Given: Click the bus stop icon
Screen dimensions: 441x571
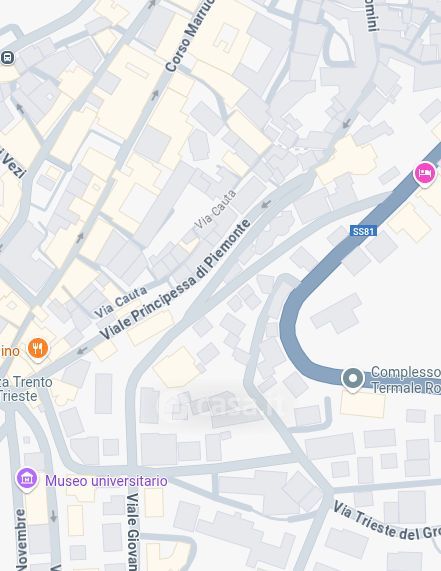Looking at the screenshot, I should pyautogui.click(x=8, y=58).
